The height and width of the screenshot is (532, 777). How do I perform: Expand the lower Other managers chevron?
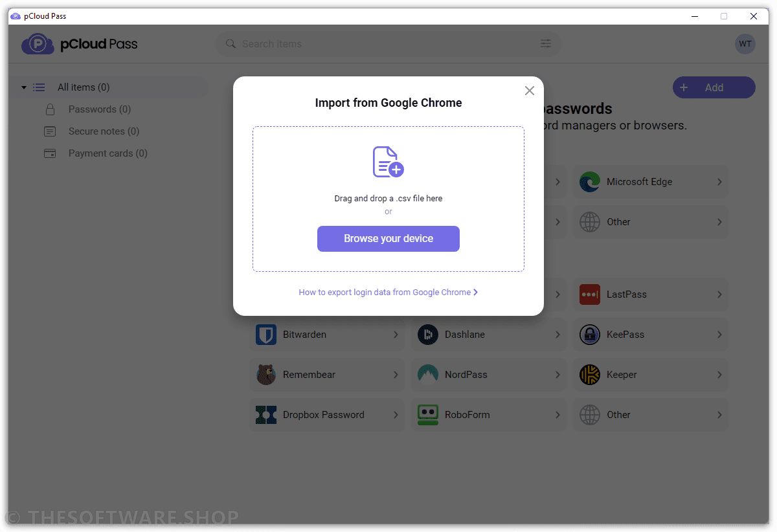click(719, 415)
